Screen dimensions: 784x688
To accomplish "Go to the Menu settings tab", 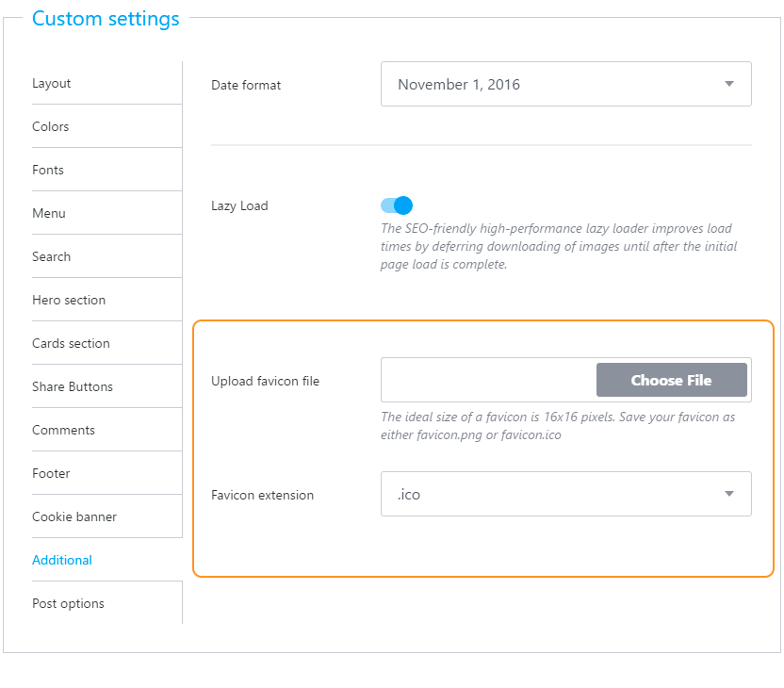I will (x=49, y=213).
